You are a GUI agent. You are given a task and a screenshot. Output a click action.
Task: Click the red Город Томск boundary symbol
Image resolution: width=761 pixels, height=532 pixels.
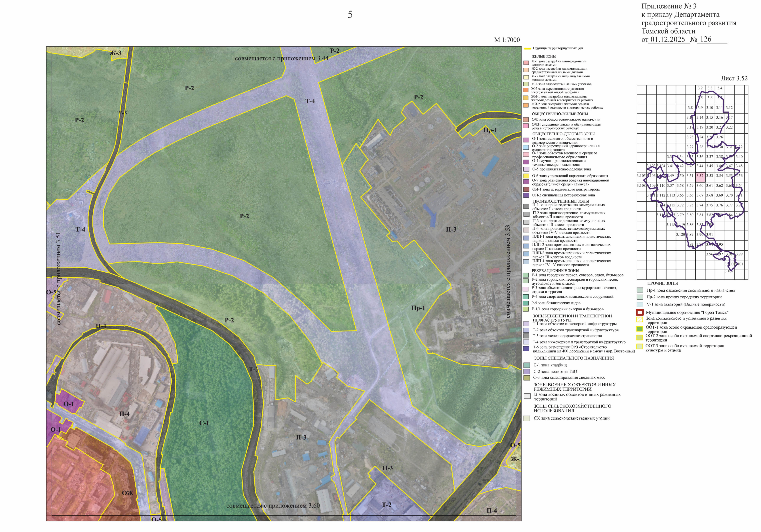(640, 312)
